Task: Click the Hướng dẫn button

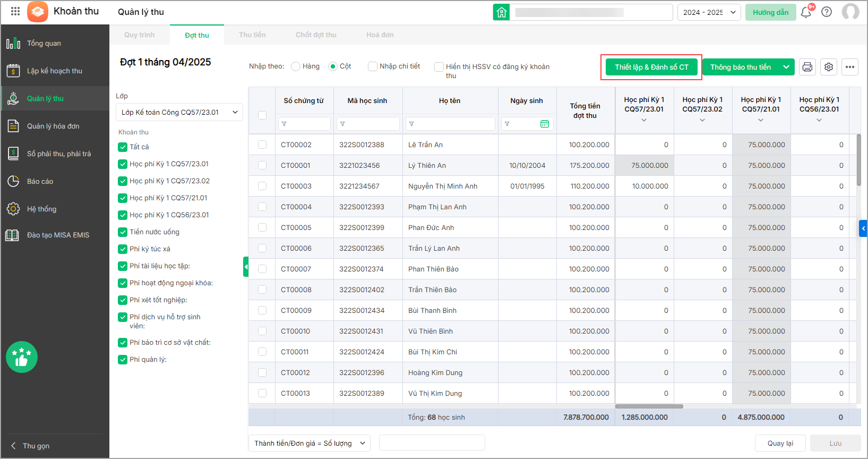Action: [x=771, y=12]
